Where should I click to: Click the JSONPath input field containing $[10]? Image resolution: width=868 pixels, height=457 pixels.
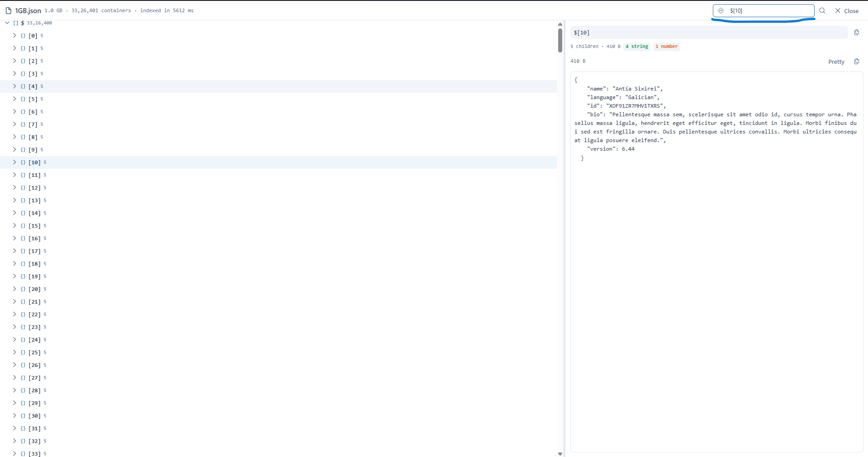click(764, 10)
